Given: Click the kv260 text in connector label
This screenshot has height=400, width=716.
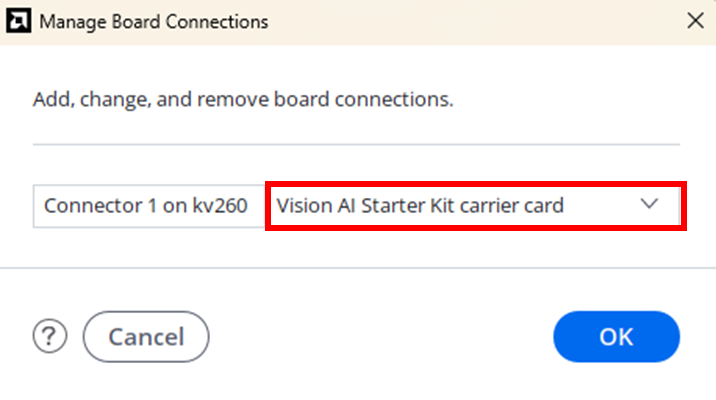Looking at the screenshot, I should tap(220, 205).
